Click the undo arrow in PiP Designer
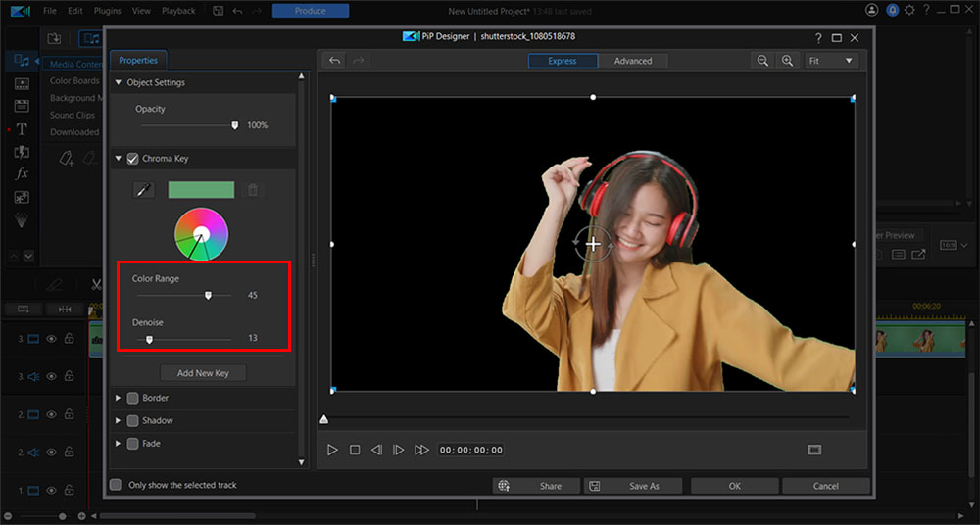 tap(335, 61)
